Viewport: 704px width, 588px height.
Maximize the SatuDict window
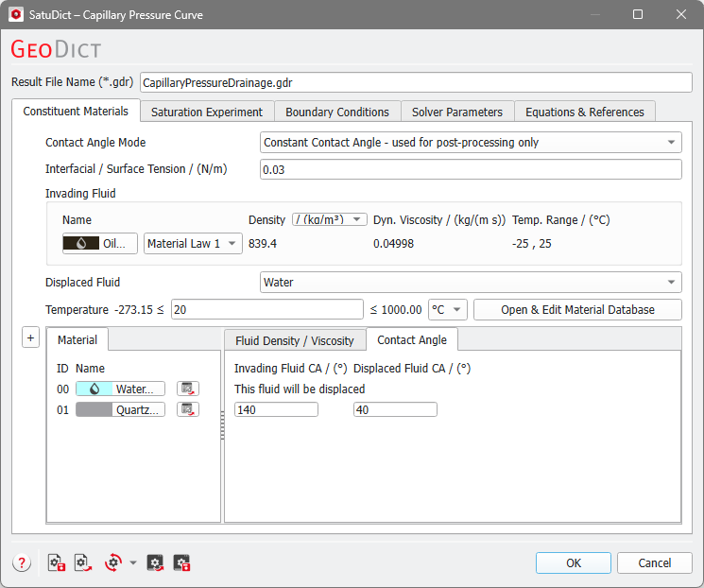point(638,14)
